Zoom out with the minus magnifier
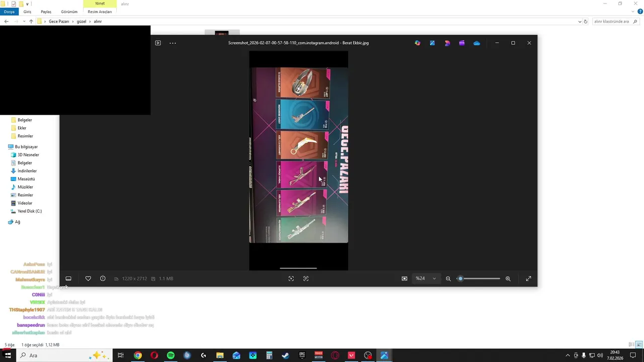Image resolution: width=644 pixels, height=362 pixels. click(x=448, y=279)
